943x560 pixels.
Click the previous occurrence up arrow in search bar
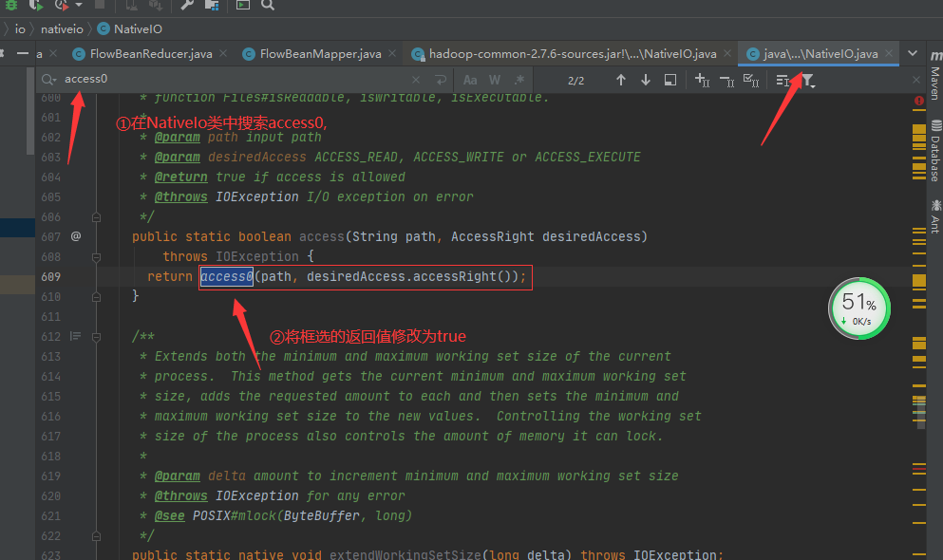(621, 80)
